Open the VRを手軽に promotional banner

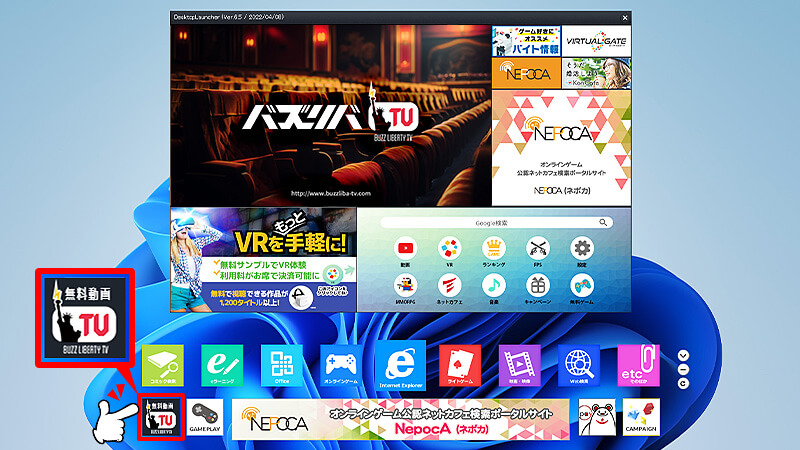pos(263,260)
